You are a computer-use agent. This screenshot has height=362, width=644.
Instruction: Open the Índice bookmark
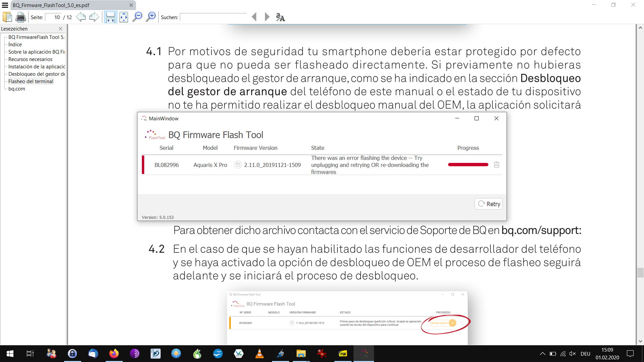pyautogui.click(x=15, y=45)
